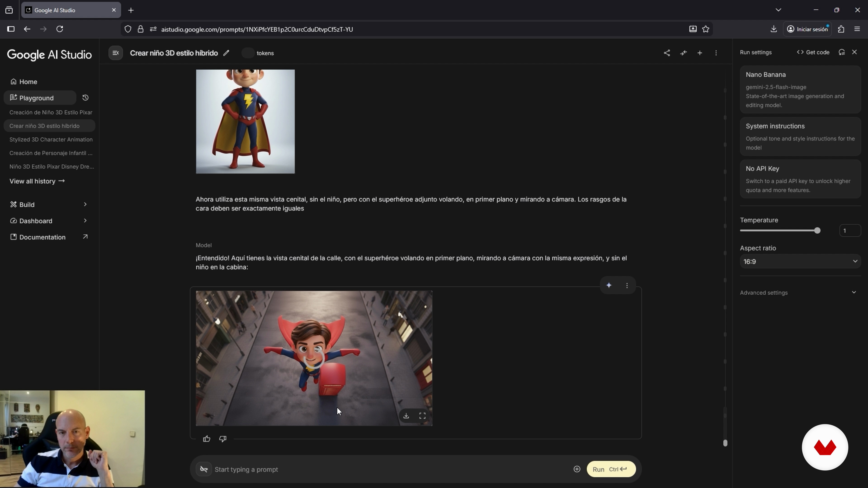Screen dimensions: 868x488
Task: Bookmark the page with the star icon
Action: tap(705, 29)
